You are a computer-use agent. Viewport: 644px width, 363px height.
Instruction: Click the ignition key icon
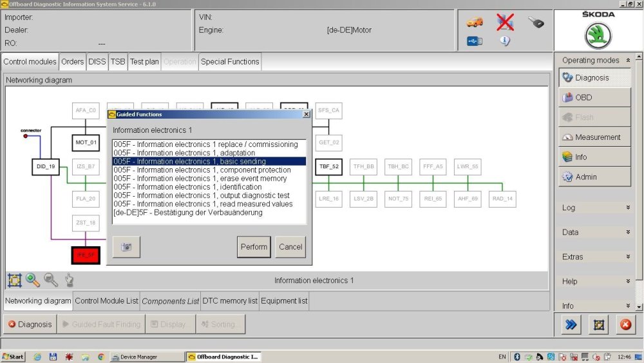(536, 22)
